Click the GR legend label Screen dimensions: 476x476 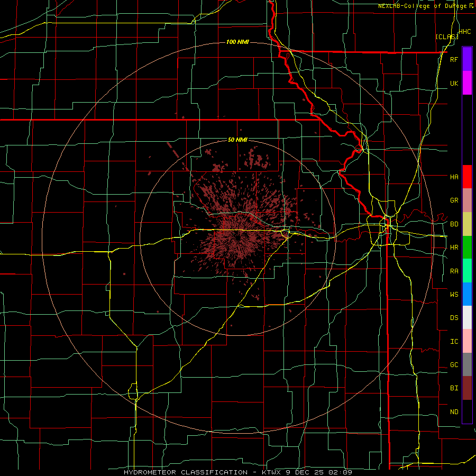click(454, 200)
